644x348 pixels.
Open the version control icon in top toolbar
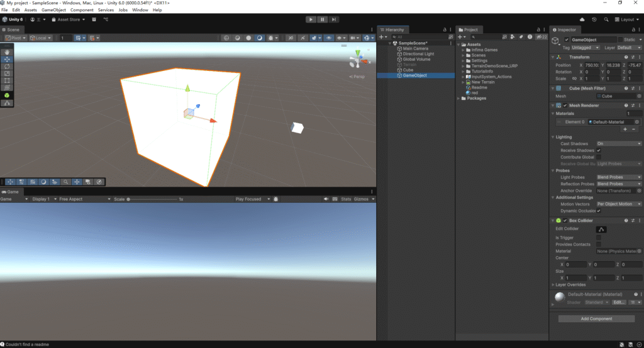(x=106, y=19)
